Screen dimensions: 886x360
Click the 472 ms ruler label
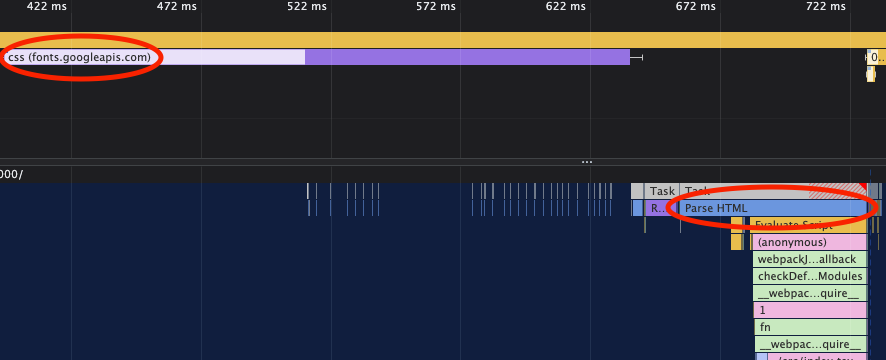tap(177, 7)
